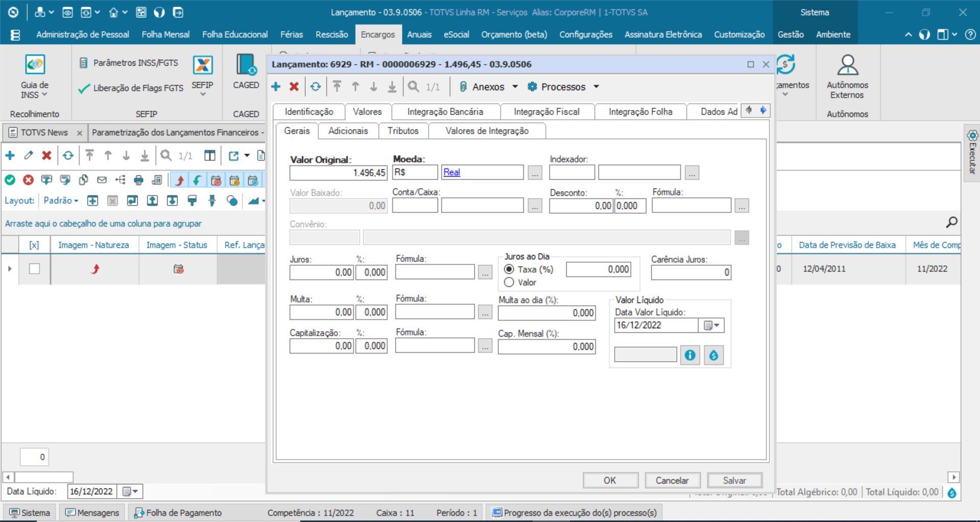This screenshot has height=522, width=980.
Task: Click the OK button
Action: (610, 481)
